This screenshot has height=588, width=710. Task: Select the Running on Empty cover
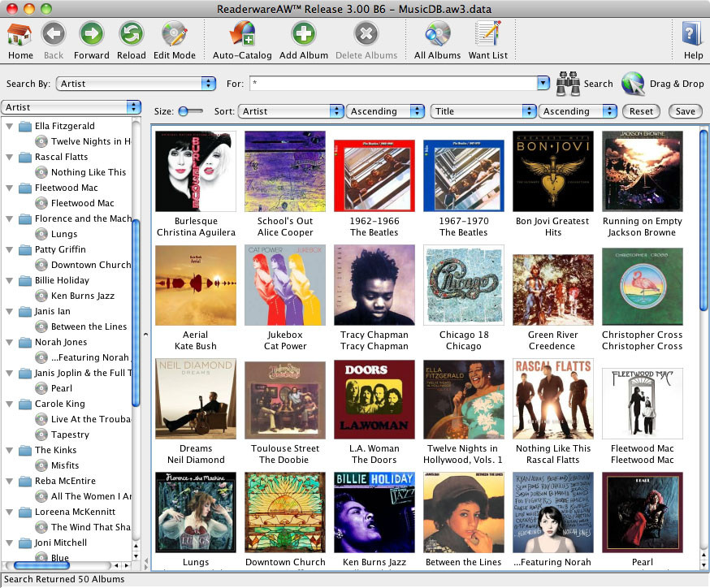(x=642, y=171)
